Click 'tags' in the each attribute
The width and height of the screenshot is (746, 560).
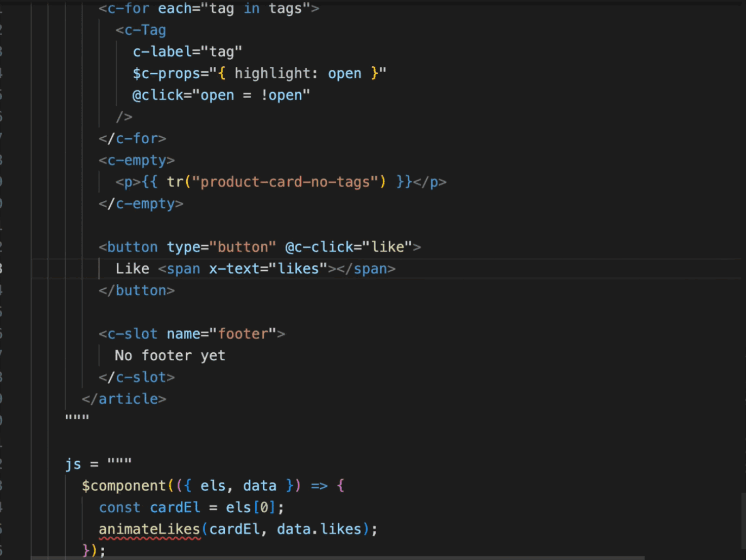pyautogui.click(x=285, y=9)
